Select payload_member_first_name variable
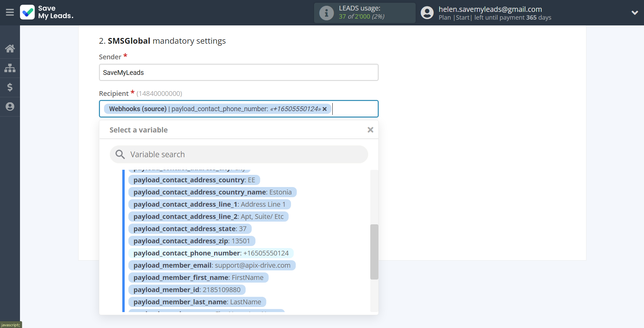 point(198,278)
